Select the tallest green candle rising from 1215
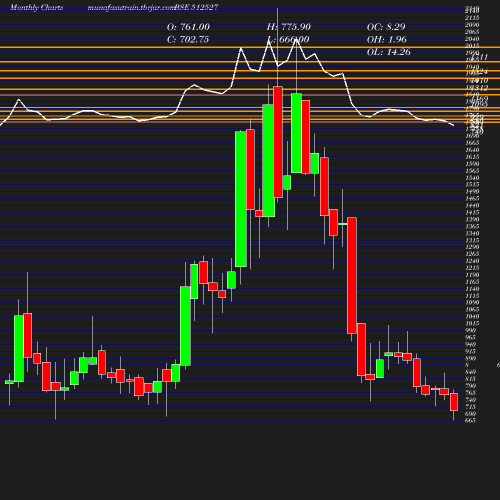 241,199
